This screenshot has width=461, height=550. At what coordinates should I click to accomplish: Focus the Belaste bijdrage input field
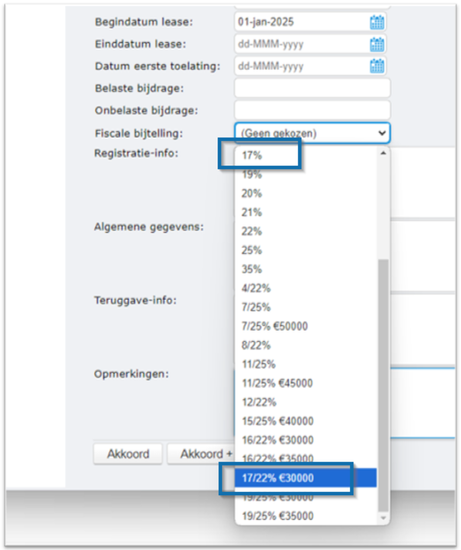[312, 88]
